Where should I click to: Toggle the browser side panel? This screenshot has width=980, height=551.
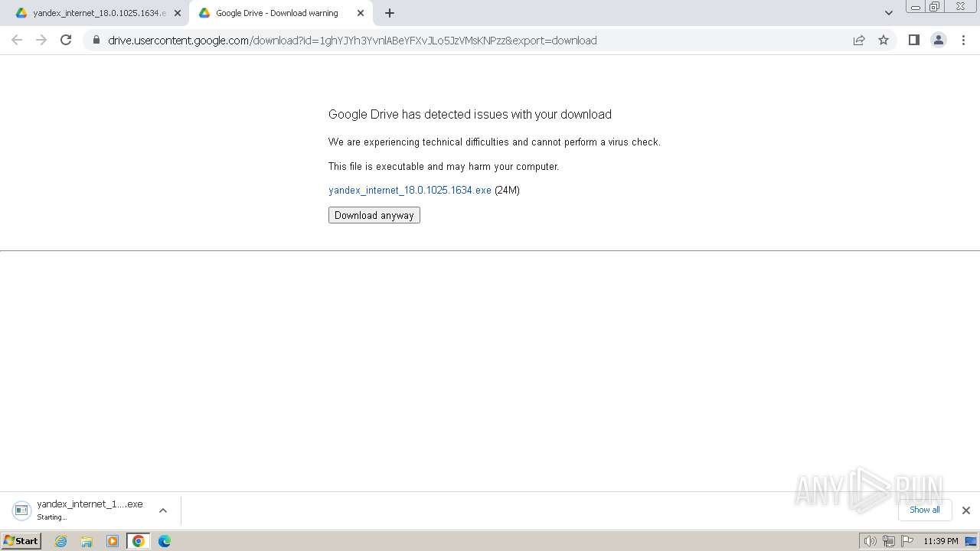click(913, 40)
